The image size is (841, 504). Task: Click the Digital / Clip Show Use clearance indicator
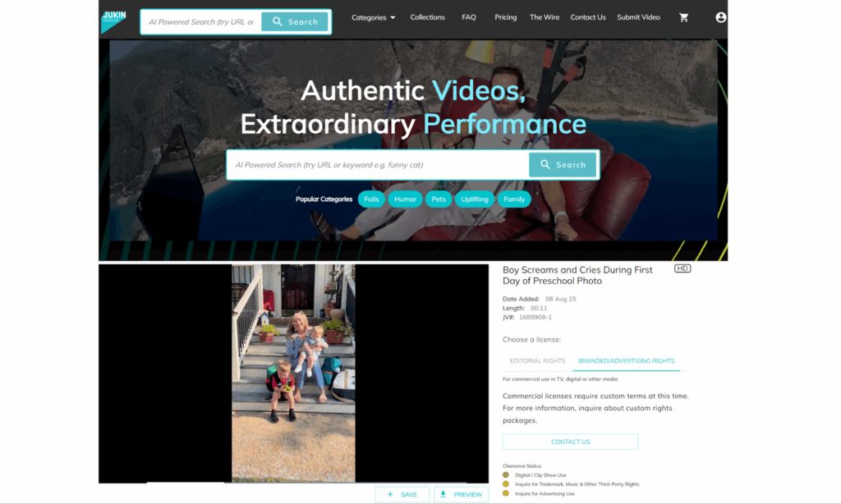(505, 474)
